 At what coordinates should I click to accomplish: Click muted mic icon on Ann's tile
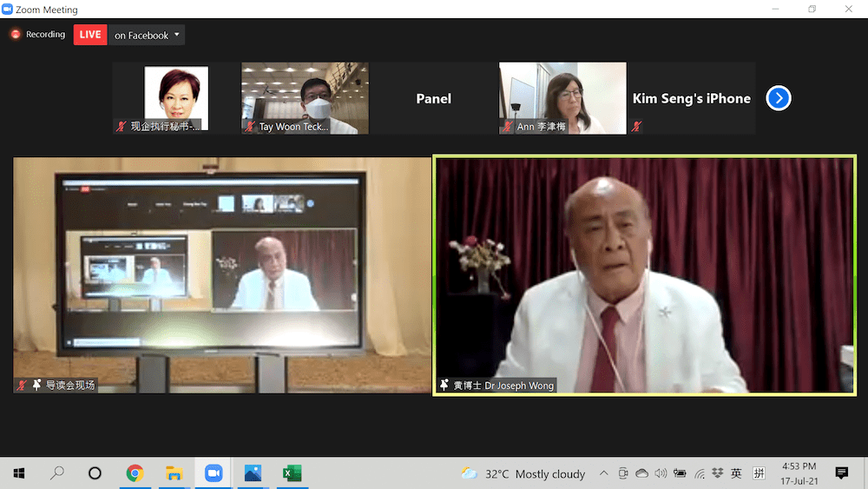click(507, 127)
